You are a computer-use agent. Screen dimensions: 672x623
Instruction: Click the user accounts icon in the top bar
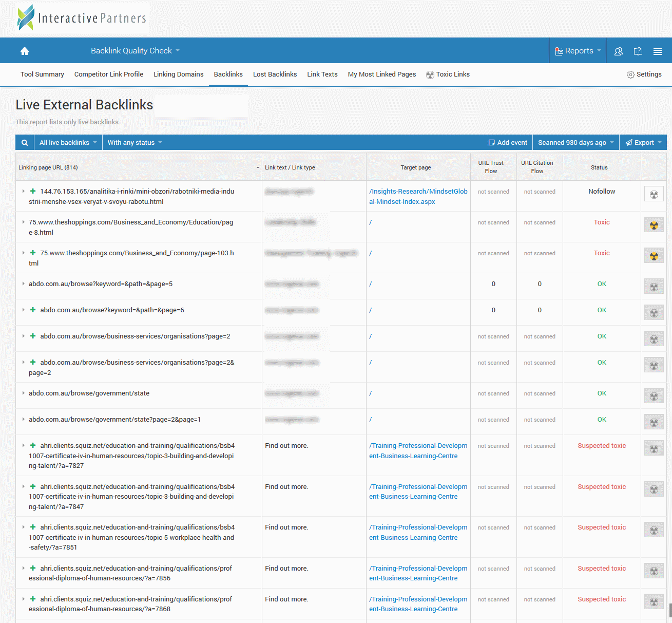tap(619, 51)
